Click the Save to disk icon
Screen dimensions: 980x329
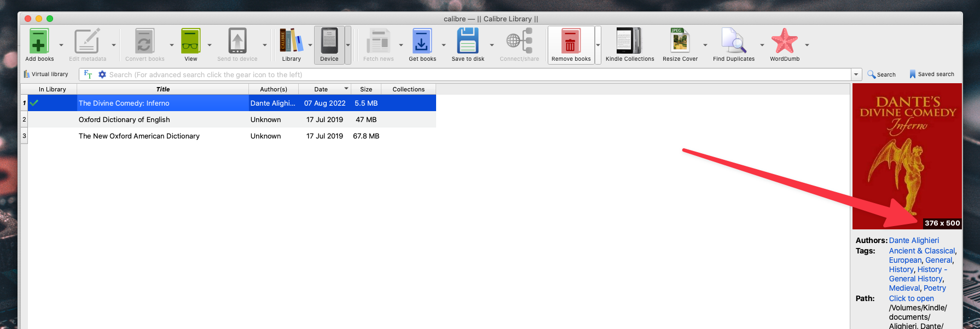point(468,41)
